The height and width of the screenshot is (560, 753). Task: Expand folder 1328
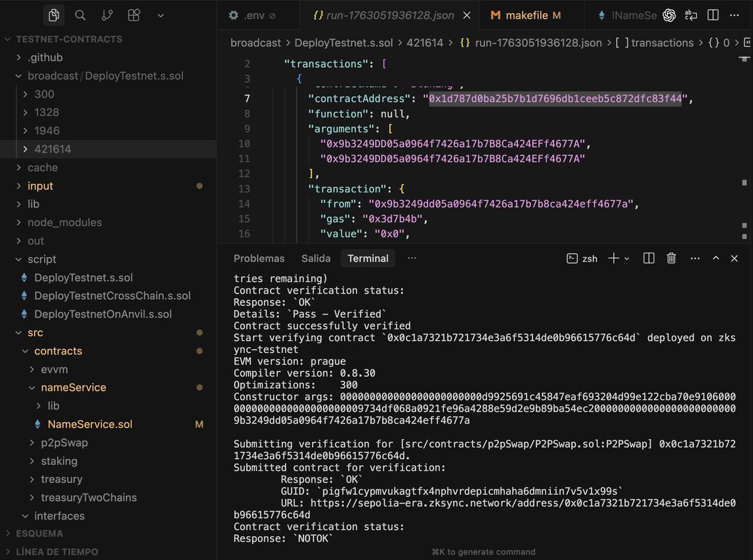[108, 112]
